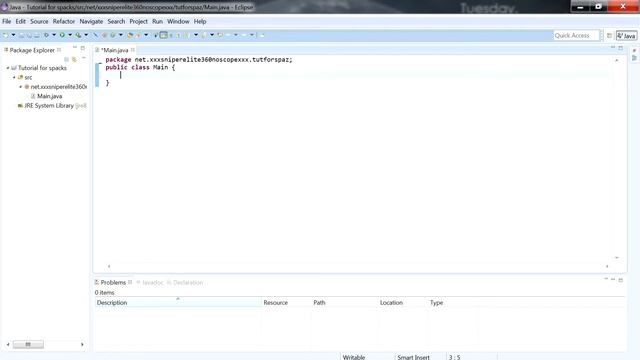Click the New Java Class toolbar icon
This screenshot has height=360, width=640.
[113, 36]
